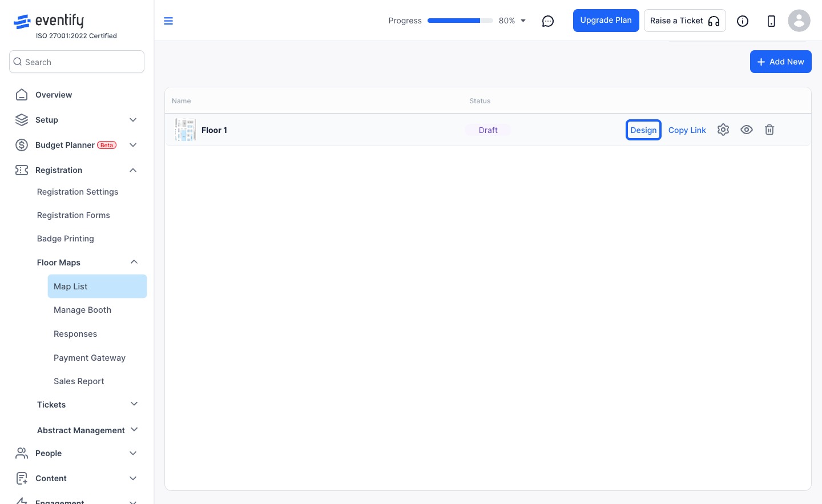Expand the People chevron
The width and height of the screenshot is (822, 504).
click(133, 453)
